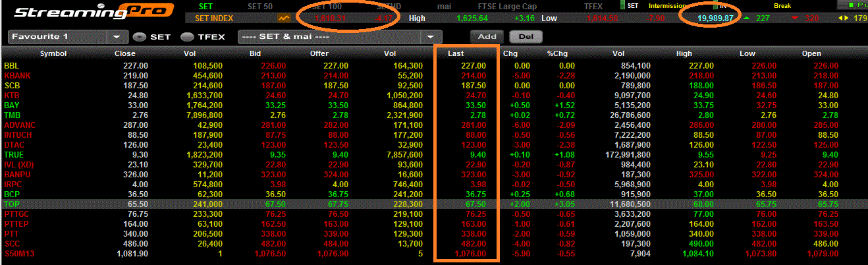
Task: Select the TMB symbol
Action: tap(12, 115)
